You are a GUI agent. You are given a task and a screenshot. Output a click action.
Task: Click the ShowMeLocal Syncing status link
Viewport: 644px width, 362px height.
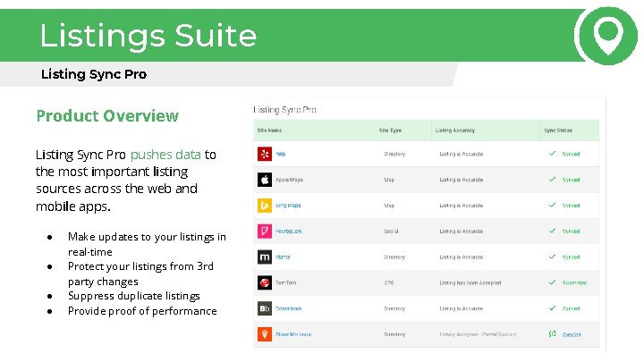(x=572, y=334)
